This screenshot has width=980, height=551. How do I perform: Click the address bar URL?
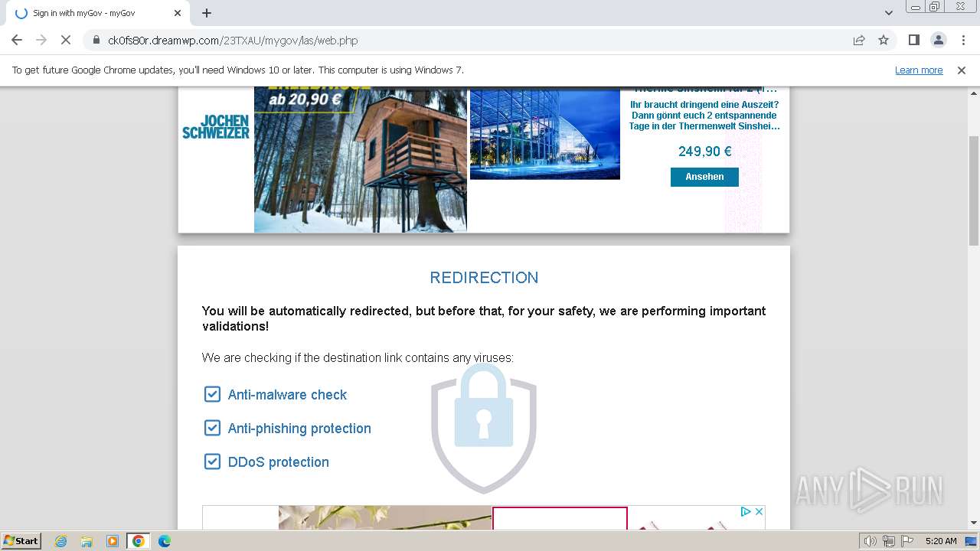tap(233, 40)
